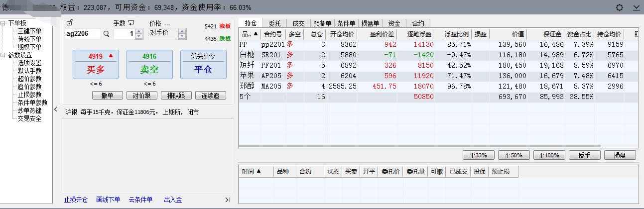Close full position with 平100%

(549, 155)
